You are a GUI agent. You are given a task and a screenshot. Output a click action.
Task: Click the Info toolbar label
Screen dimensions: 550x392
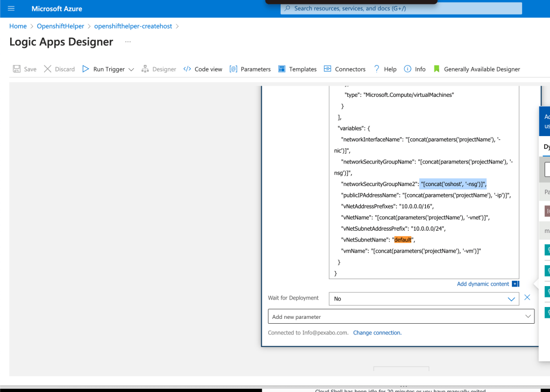point(420,69)
